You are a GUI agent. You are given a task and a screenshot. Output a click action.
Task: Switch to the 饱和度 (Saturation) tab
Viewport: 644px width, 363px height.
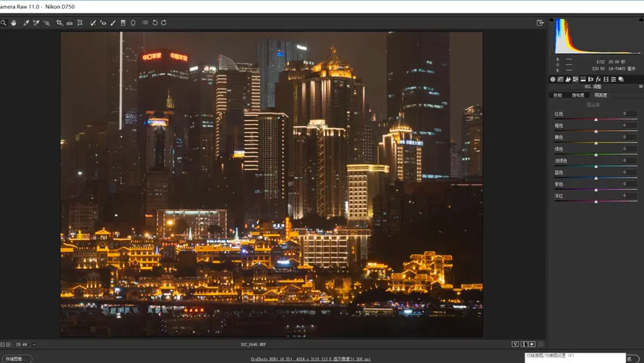click(578, 95)
